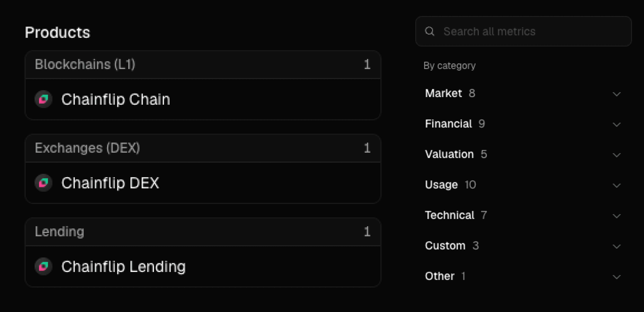
Task: Select the Blockchains (L1) group header
Action: (203, 64)
